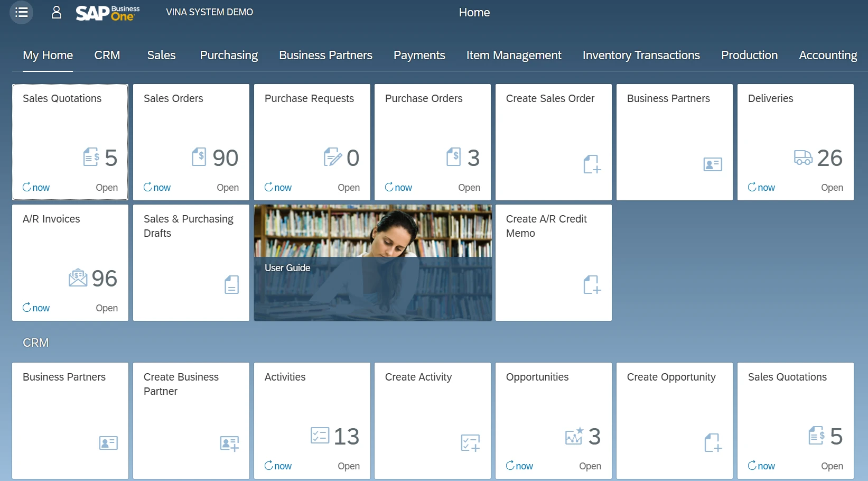Click the user profile icon
This screenshot has width=868, height=481.
57,12
